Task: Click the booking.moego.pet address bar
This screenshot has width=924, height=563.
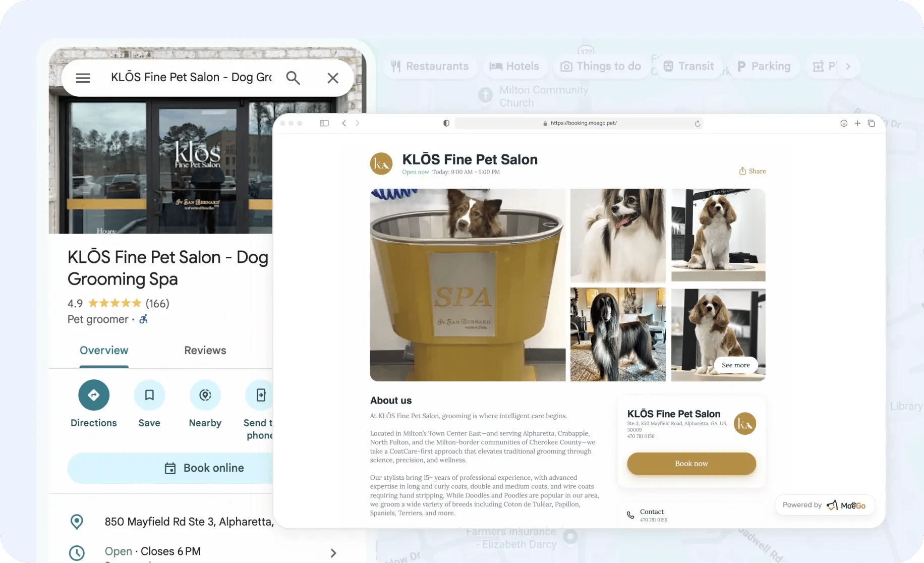Action: (579, 123)
